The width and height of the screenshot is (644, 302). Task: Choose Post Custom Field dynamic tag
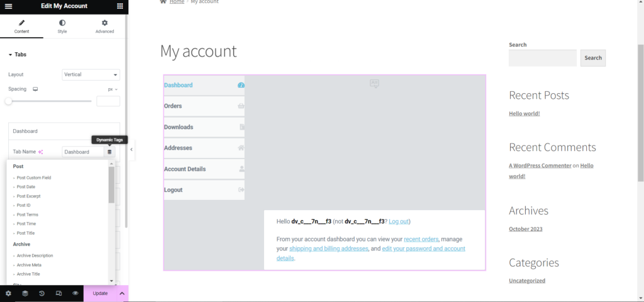34,178
